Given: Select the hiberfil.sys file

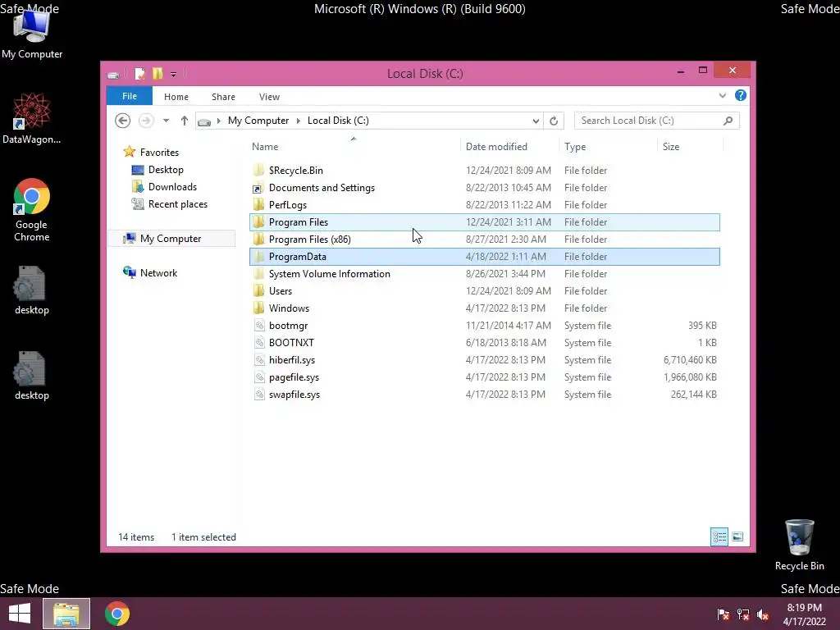Looking at the screenshot, I should pos(484,360).
